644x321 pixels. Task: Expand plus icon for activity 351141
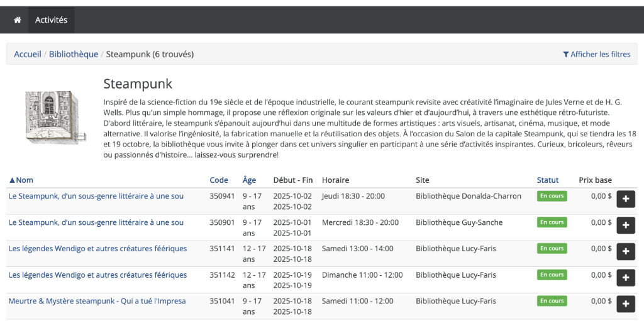[625, 252]
